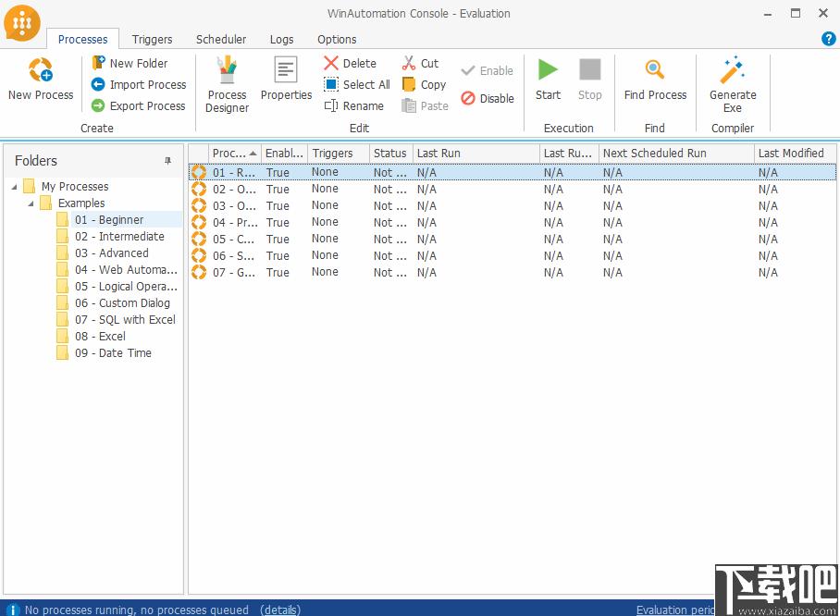Choose Export Process
Image resolution: width=840 pixels, height=616 pixels.
click(x=138, y=106)
